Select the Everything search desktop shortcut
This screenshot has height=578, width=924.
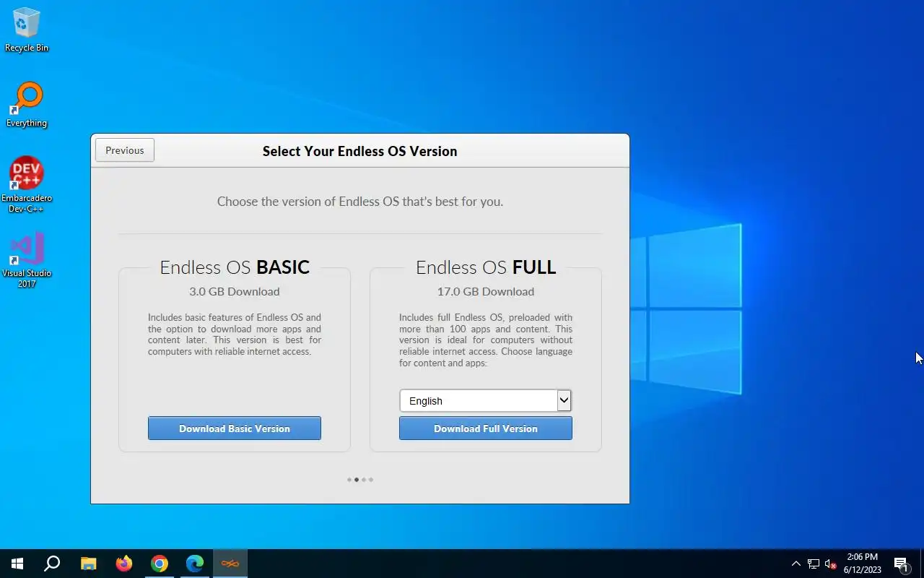pos(27,105)
